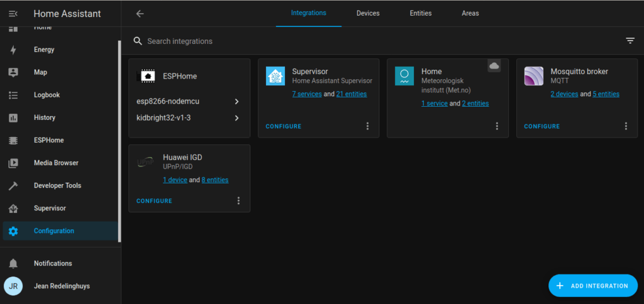Click the Developer Tools hammer icon
This screenshot has width=644, height=304.
pos(13,186)
